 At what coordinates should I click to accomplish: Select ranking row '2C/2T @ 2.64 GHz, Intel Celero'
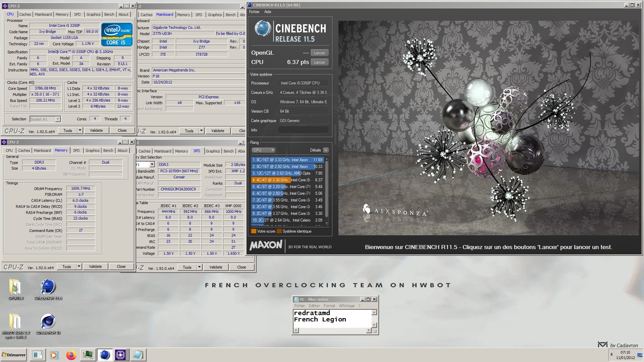tap(287, 220)
